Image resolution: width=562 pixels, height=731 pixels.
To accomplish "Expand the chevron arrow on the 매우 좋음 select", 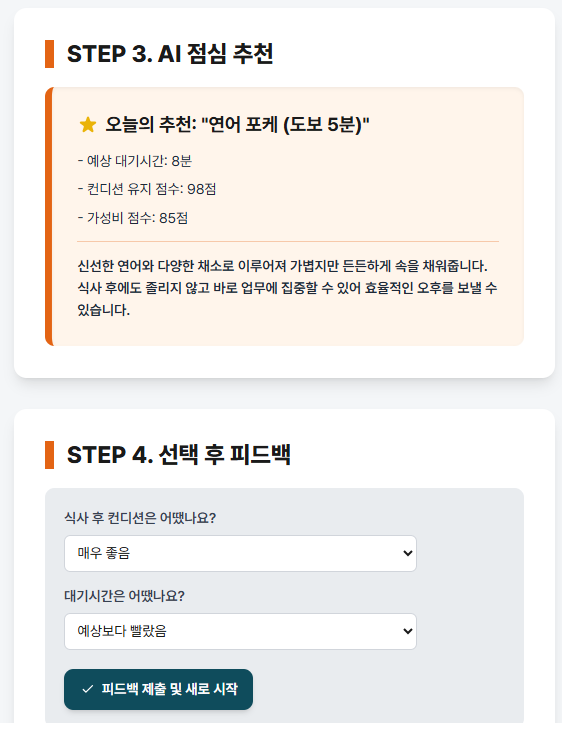I will pyautogui.click(x=407, y=553).
